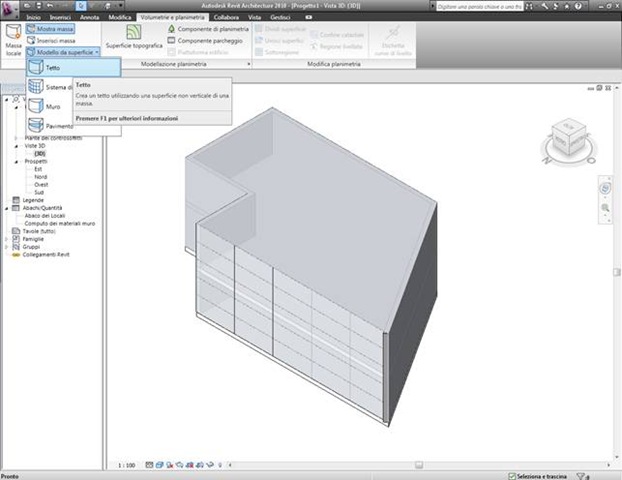Click Inserisci massa button
622x480 pixels.
[51, 40]
